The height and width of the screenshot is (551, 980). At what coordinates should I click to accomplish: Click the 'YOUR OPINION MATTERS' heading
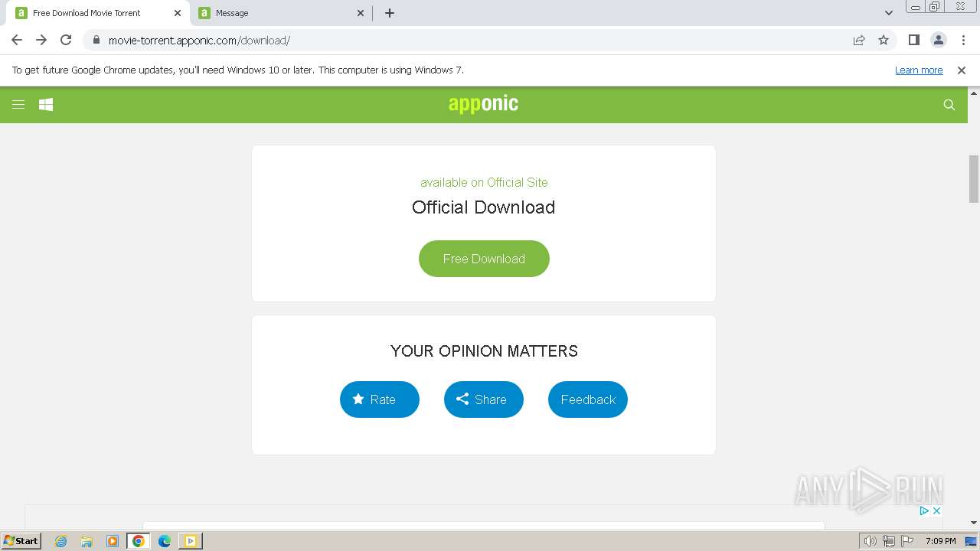click(x=484, y=351)
